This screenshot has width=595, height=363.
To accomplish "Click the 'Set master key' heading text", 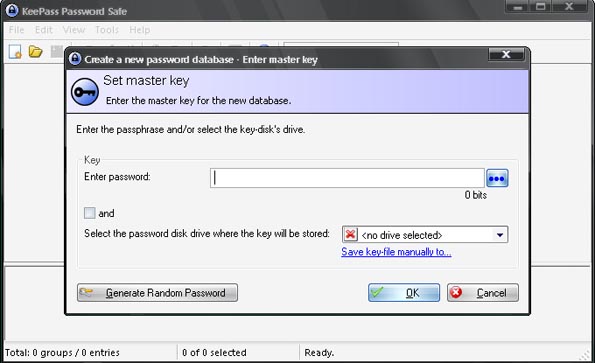I will coord(146,80).
